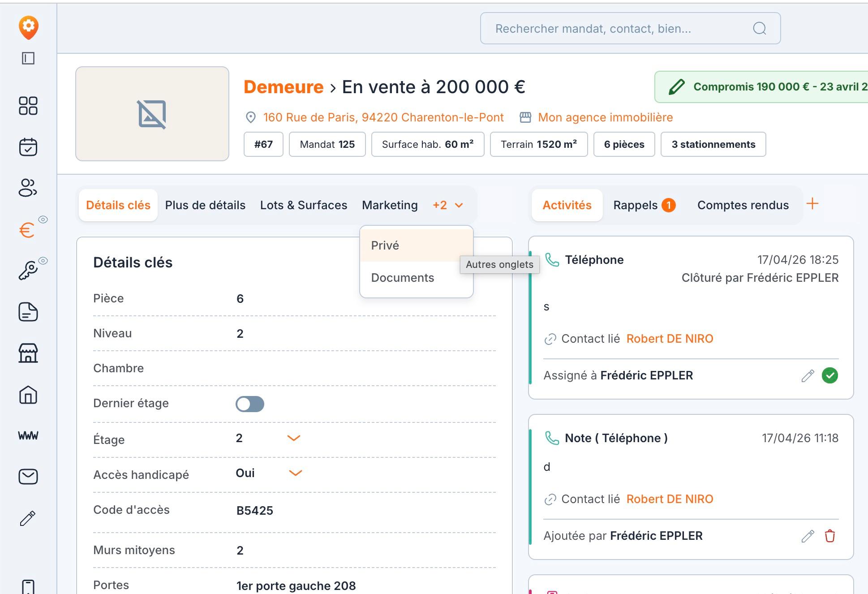Switch to Lots & Surfaces tab
The image size is (868, 594).
coord(304,205)
